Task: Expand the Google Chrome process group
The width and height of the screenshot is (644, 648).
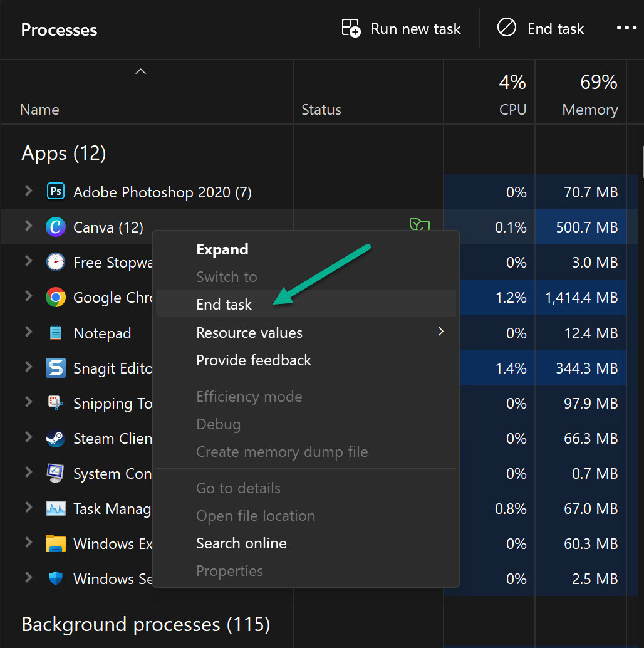Action: [x=28, y=296]
